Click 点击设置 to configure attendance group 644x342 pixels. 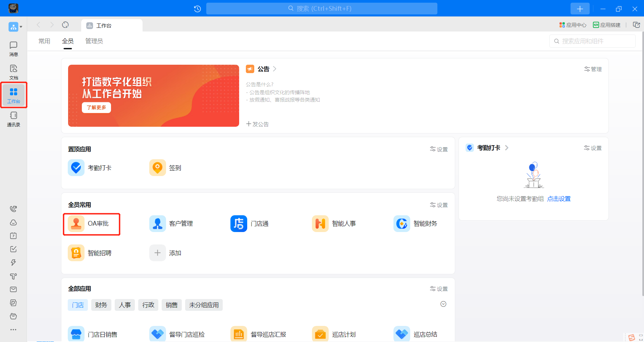click(558, 198)
